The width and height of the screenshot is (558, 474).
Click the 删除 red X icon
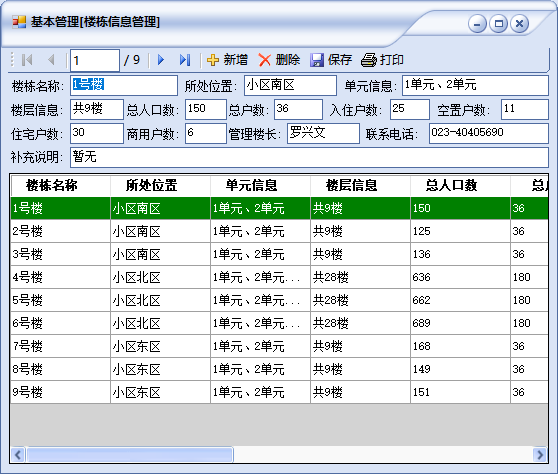(x=264, y=60)
